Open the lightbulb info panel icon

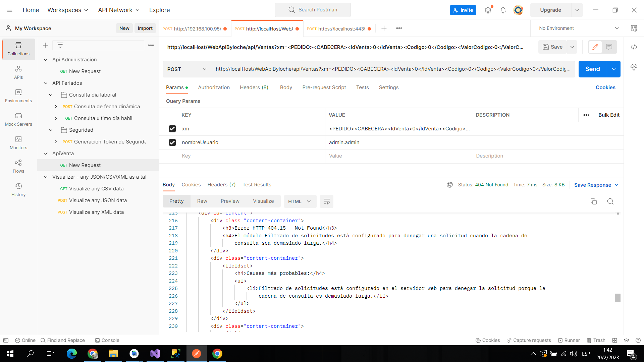pos(634,67)
